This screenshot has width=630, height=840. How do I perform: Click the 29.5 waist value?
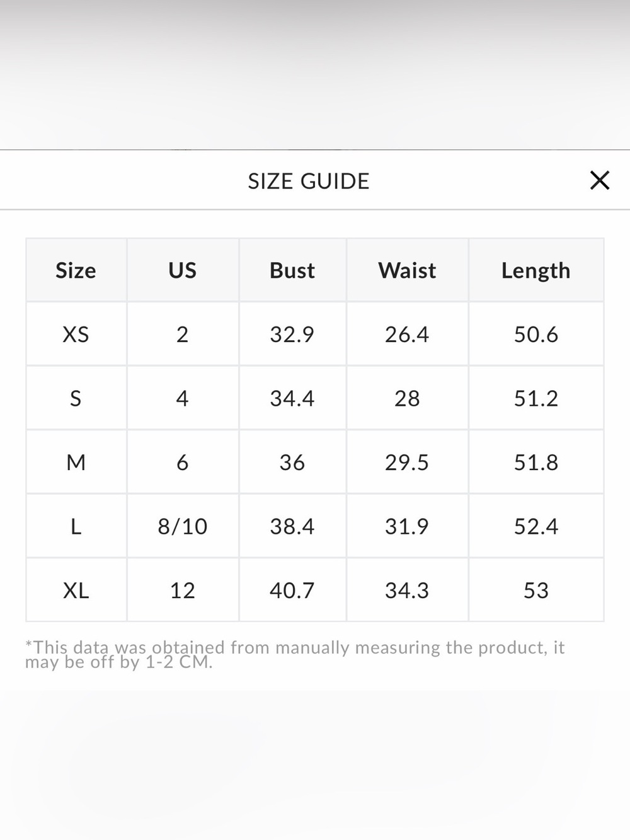[407, 463]
